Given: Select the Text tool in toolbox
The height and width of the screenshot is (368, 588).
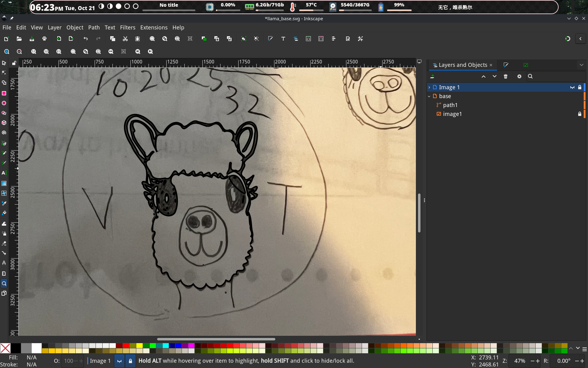Looking at the screenshot, I should (4, 173).
